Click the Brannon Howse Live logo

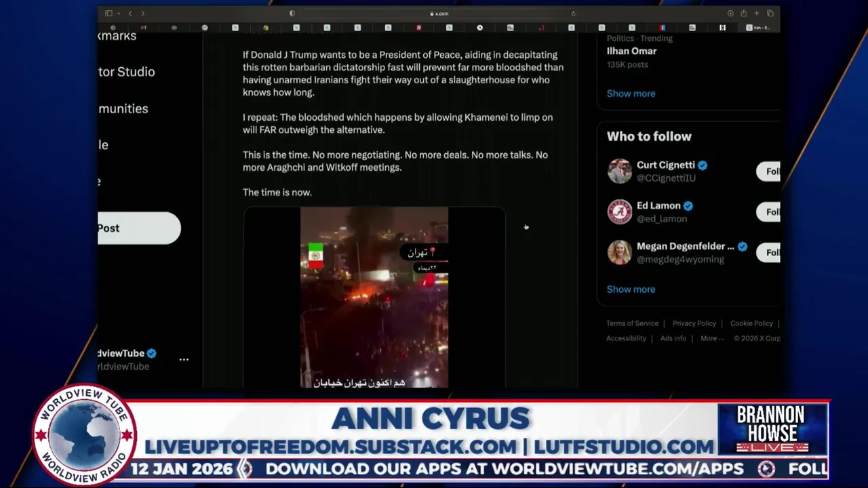[772, 430]
